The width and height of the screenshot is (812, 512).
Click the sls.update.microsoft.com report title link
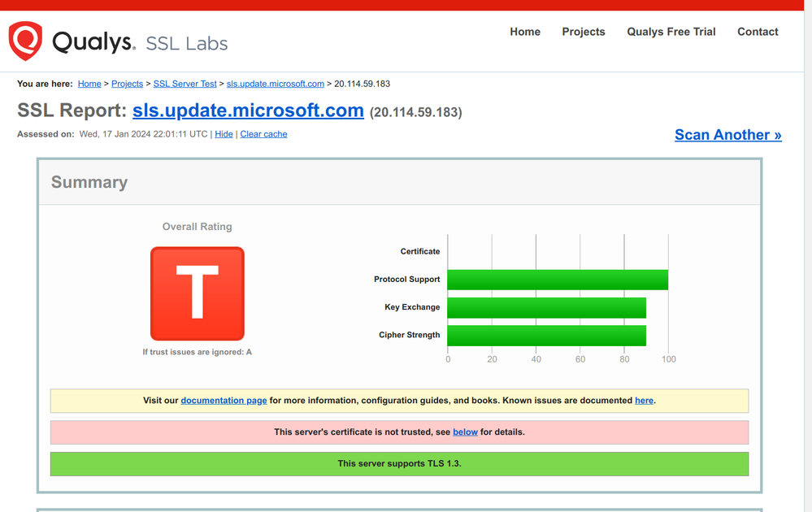coord(248,111)
